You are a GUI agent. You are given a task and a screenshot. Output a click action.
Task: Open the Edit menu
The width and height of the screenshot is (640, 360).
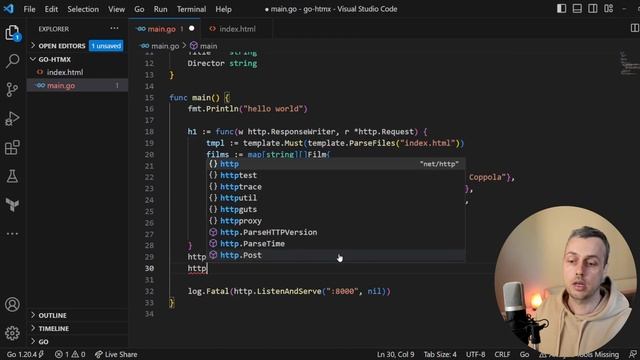51,9
